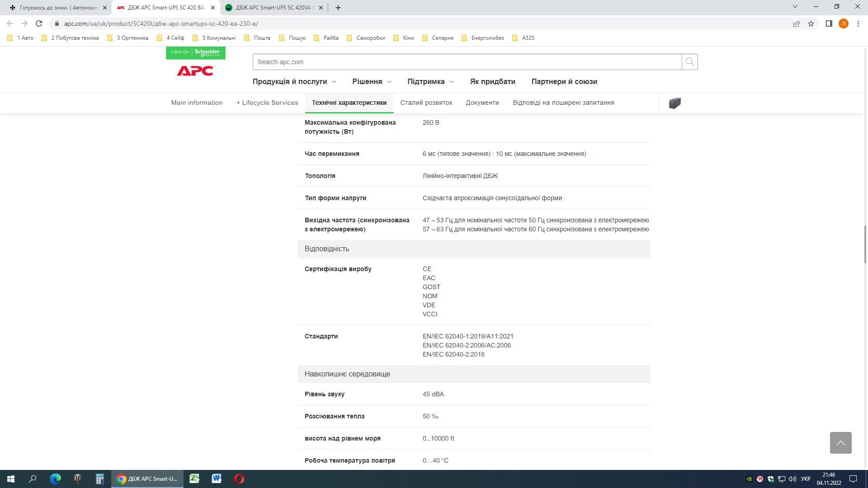Click the APC logo
The height and width of the screenshot is (488, 868).
pos(195,71)
